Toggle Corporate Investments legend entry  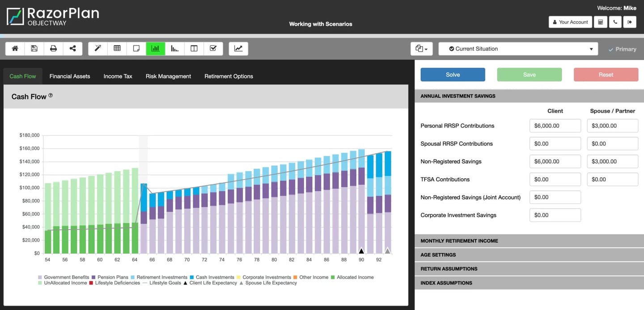point(263,277)
